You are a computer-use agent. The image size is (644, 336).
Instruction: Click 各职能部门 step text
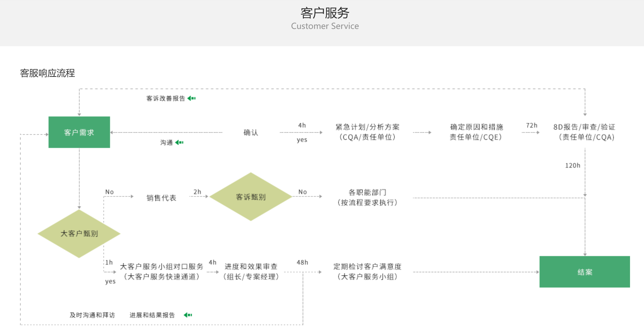click(x=367, y=192)
